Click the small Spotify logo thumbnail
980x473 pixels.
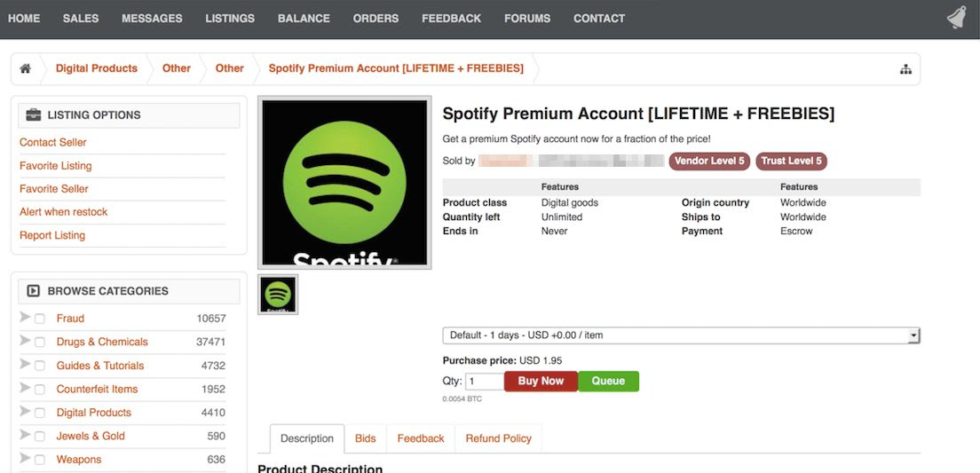[278, 295]
